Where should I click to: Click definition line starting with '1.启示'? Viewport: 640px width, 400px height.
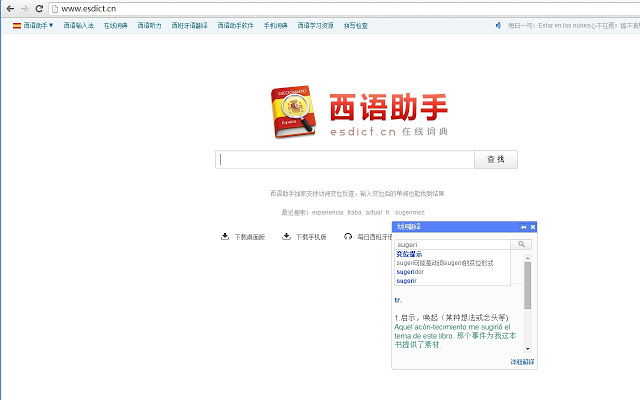[452, 318]
